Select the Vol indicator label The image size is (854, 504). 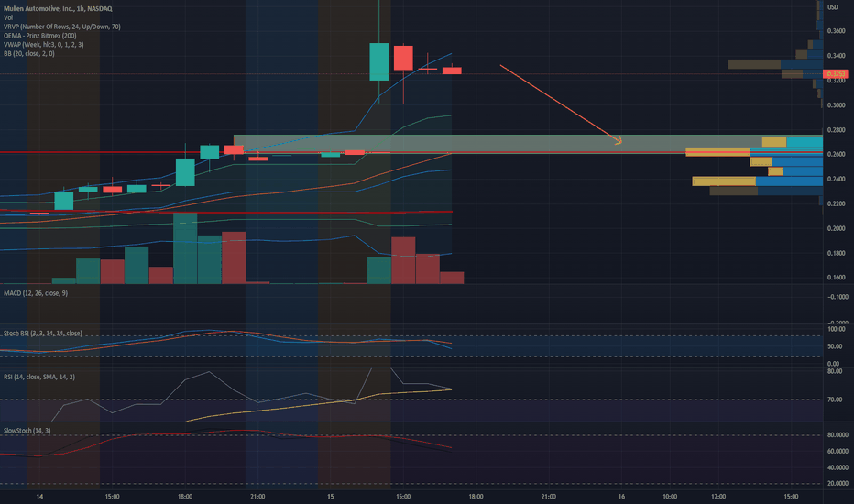tap(8, 18)
